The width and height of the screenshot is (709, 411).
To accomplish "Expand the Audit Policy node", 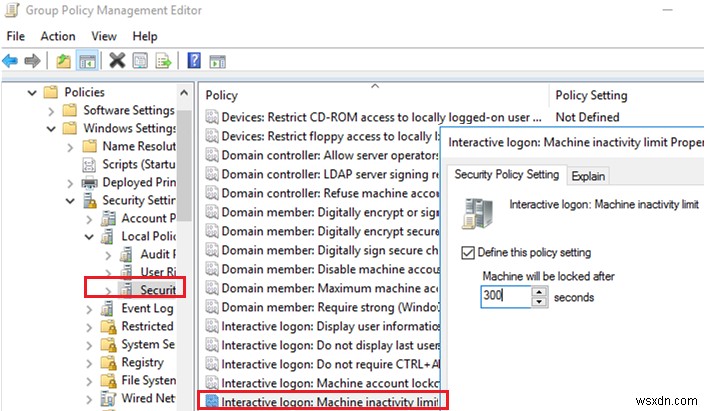I will pos(108,255).
